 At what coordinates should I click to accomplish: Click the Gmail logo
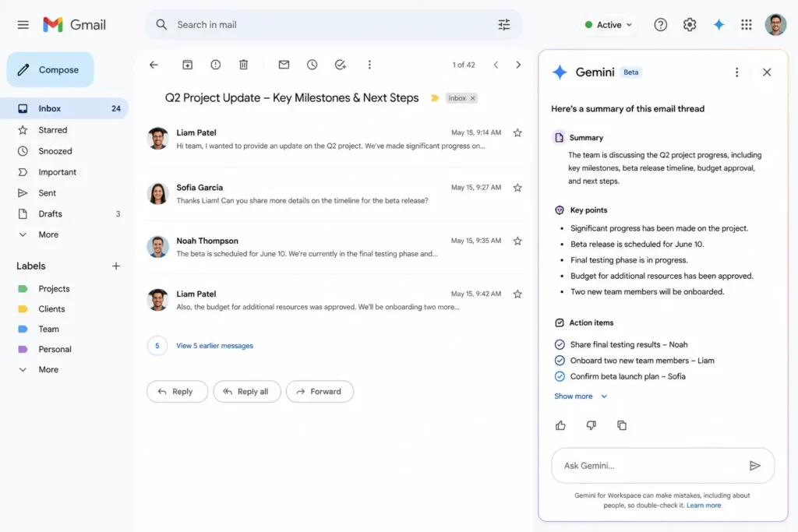pos(74,24)
